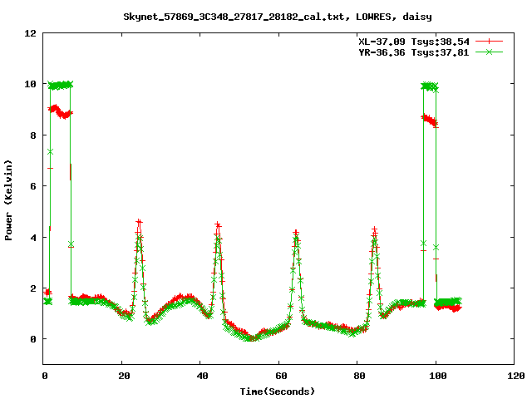Click the green plateau near 98 seconds
Viewport: 532px width, 399px height.
pyautogui.click(x=429, y=86)
